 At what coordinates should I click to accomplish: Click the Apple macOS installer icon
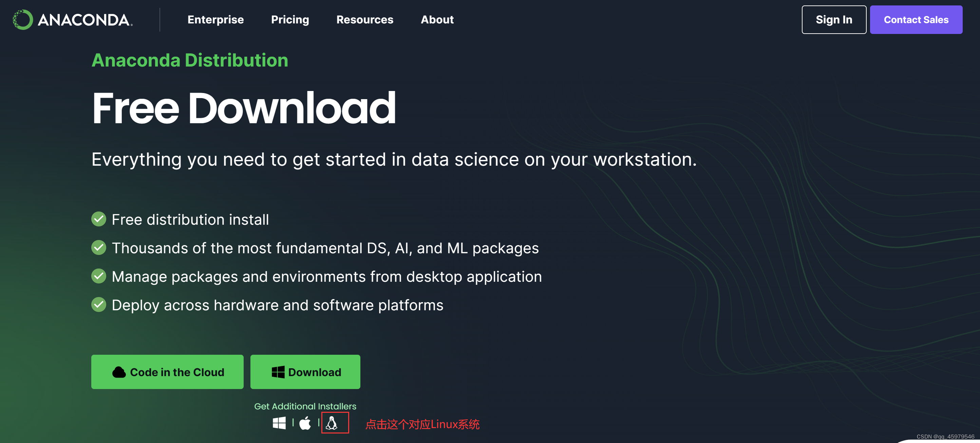pos(305,423)
